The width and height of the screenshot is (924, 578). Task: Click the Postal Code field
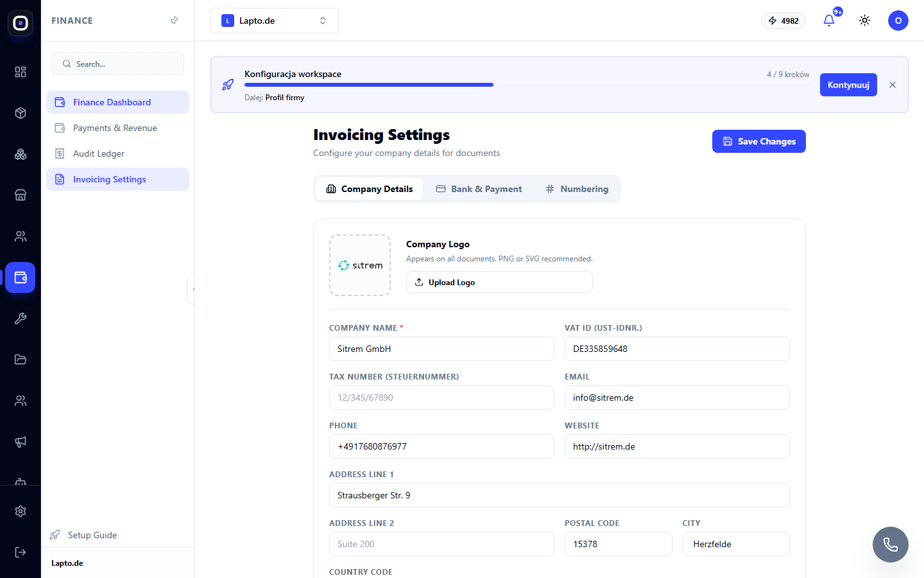click(619, 544)
